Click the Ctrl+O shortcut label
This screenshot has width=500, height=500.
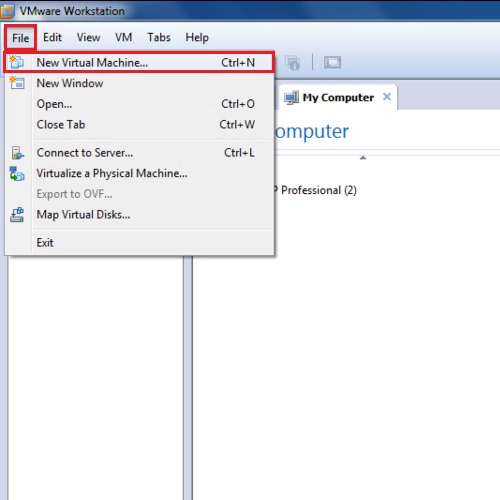(238, 104)
